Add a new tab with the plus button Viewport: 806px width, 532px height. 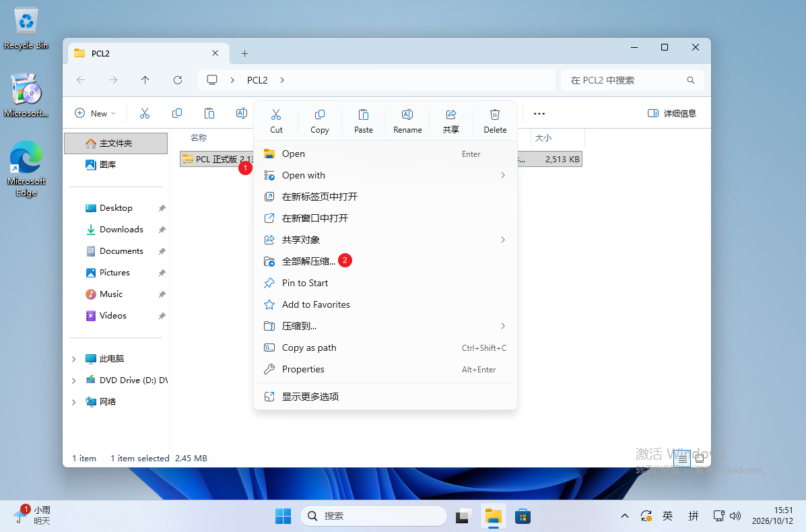(244, 53)
